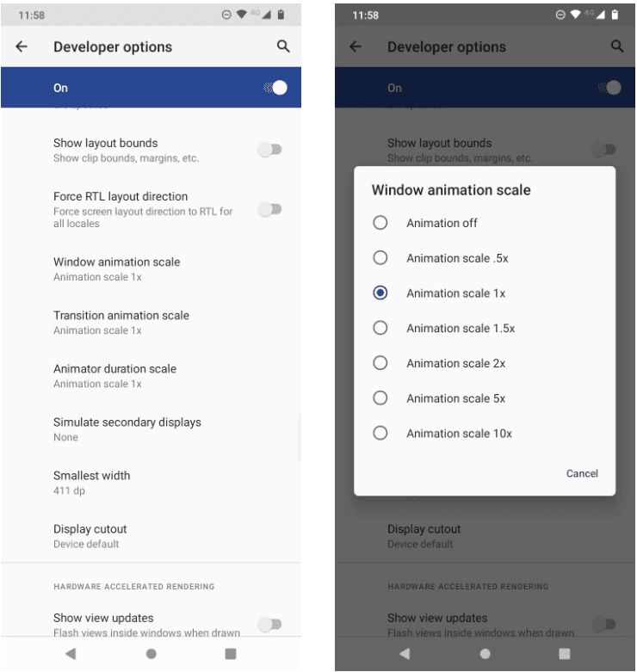
Task: Tap home circle button on right phone
Action: (x=485, y=654)
